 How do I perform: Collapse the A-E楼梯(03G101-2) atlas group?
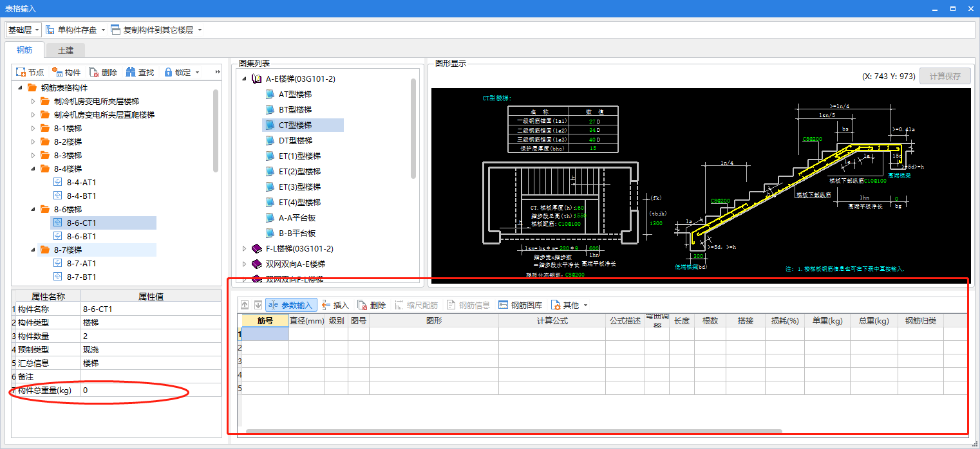click(244, 78)
